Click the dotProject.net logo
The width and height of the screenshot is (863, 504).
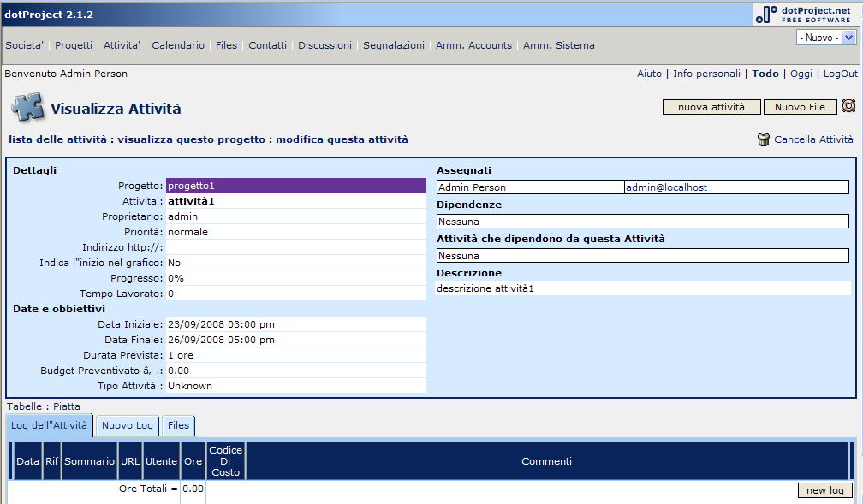point(804,15)
